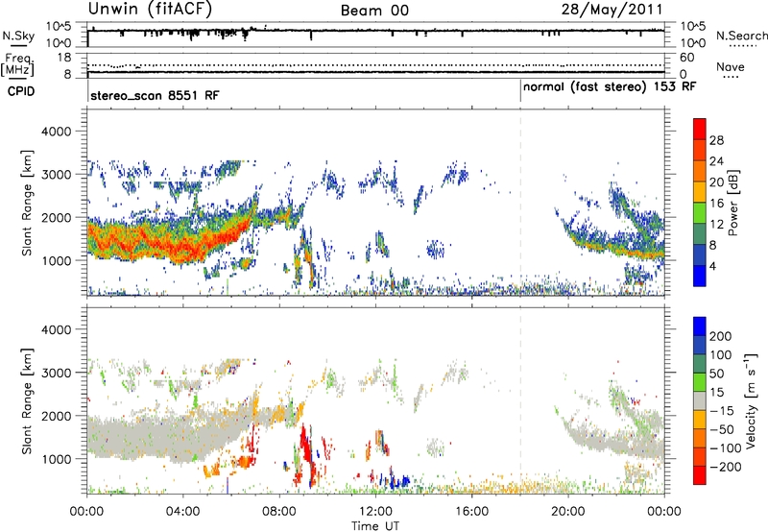Select the 'stereo_scan 8551 RF' mode label

[x=155, y=95]
